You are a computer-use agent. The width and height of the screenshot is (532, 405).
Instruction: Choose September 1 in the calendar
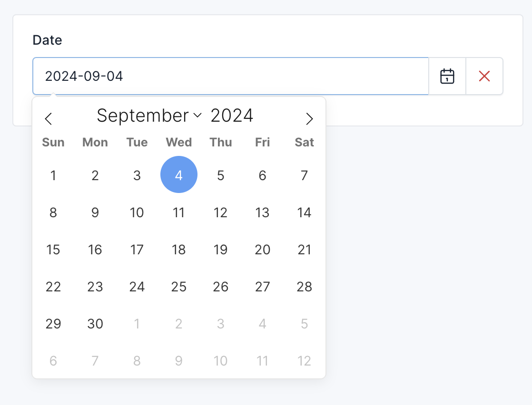(53, 175)
